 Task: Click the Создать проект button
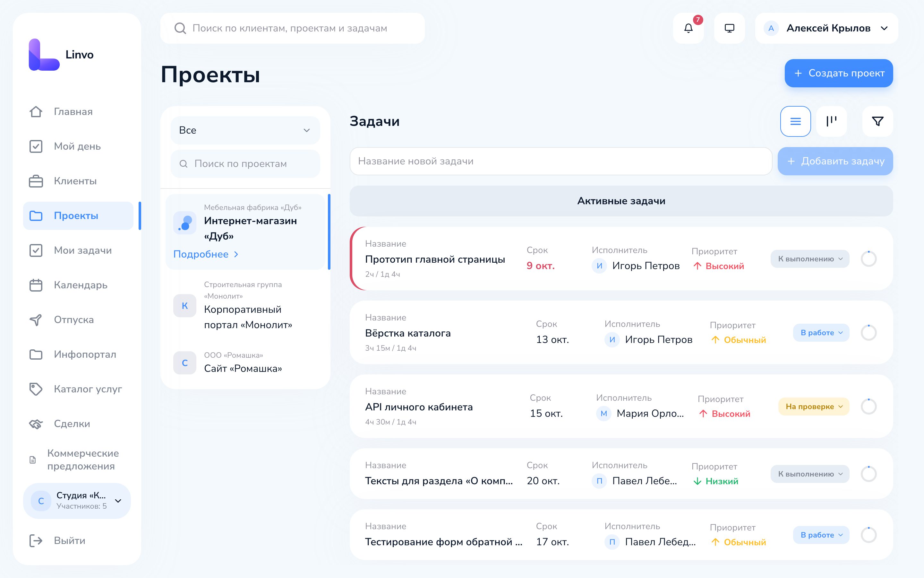[x=838, y=73]
